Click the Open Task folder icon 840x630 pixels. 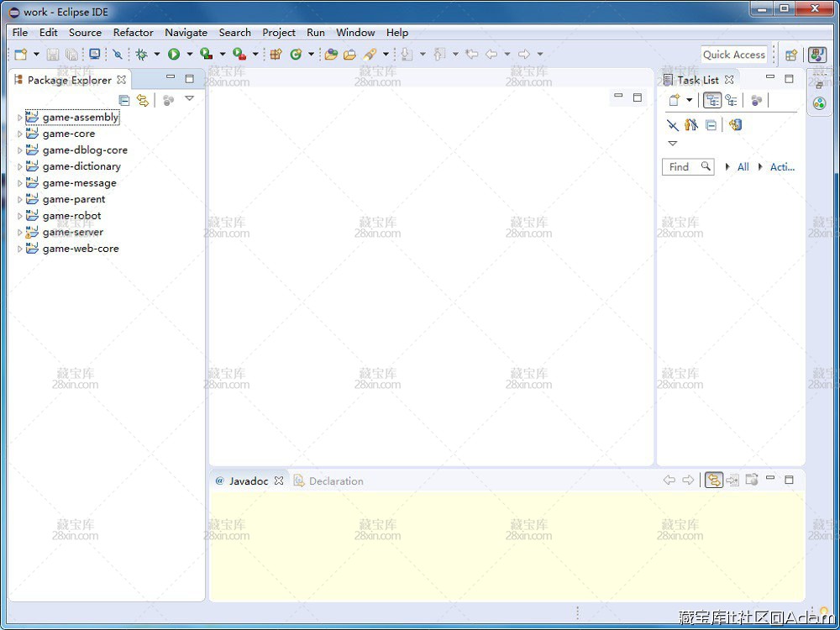(x=349, y=54)
